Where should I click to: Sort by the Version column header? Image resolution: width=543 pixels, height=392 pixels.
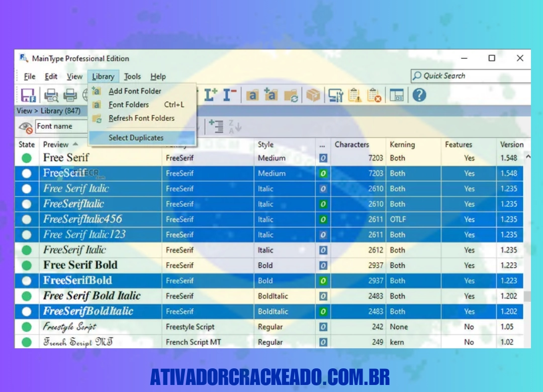pos(512,144)
